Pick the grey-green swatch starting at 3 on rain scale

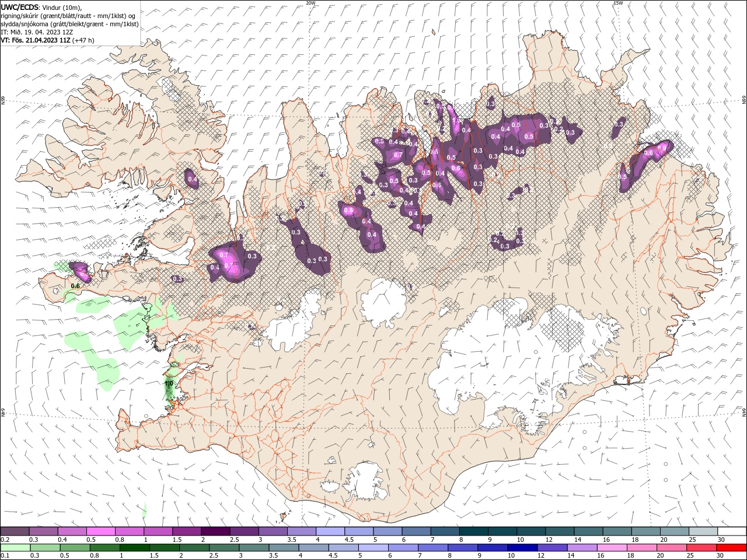pyautogui.click(x=254, y=548)
